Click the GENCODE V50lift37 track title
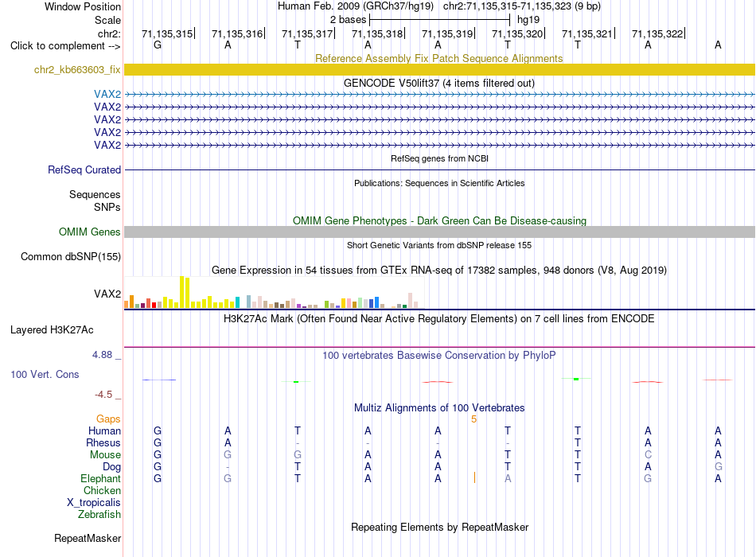 click(x=439, y=83)
